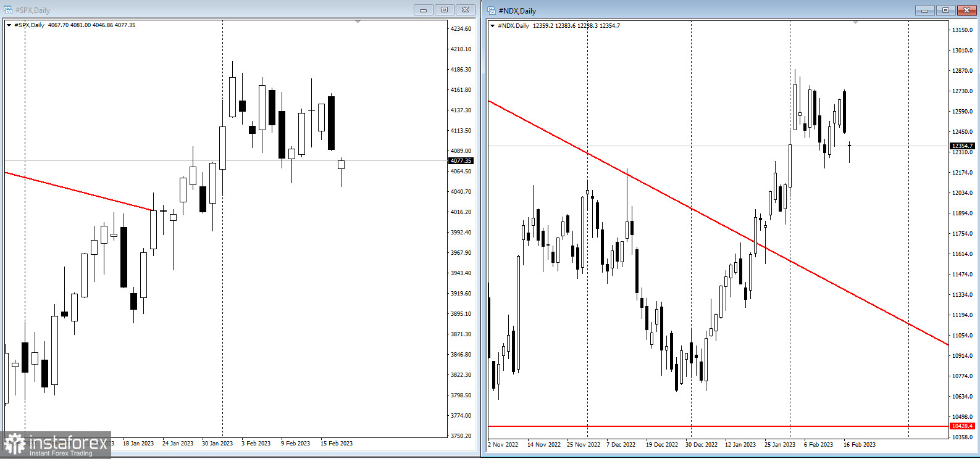
Task: Click the 4186.30 price on SPX axis
Action: tap(461, 70)
